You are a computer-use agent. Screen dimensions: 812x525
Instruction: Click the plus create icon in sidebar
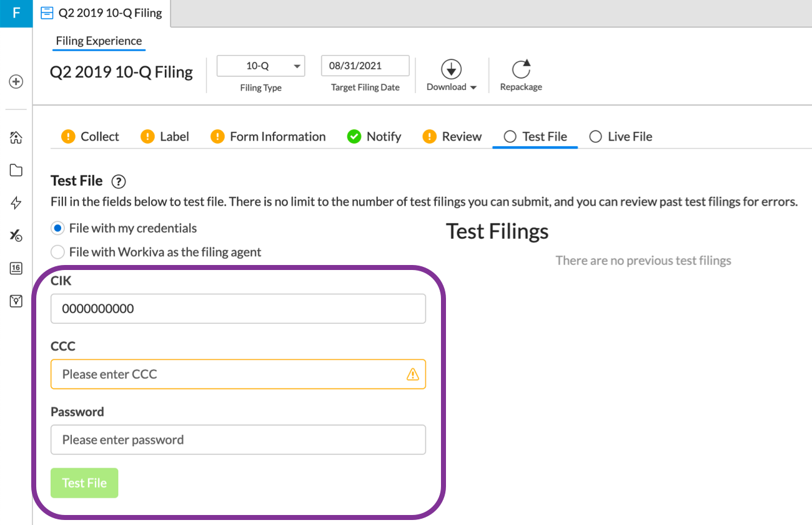click(x=16, y=81)
